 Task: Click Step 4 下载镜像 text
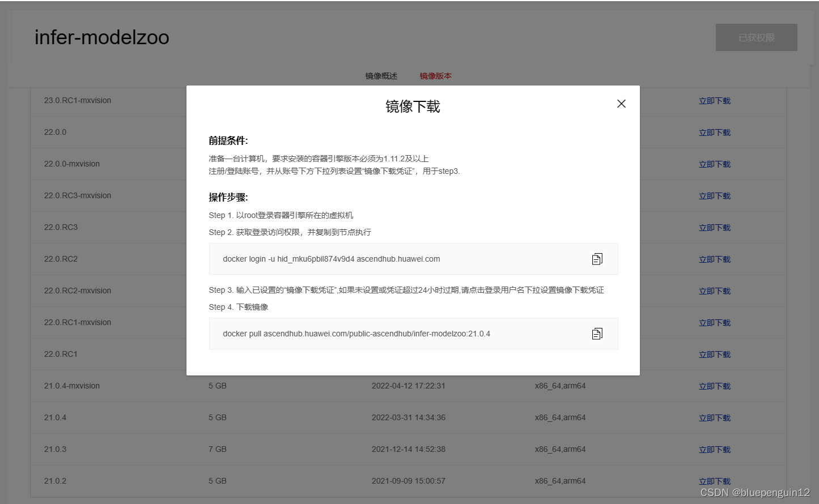(239, 307)
